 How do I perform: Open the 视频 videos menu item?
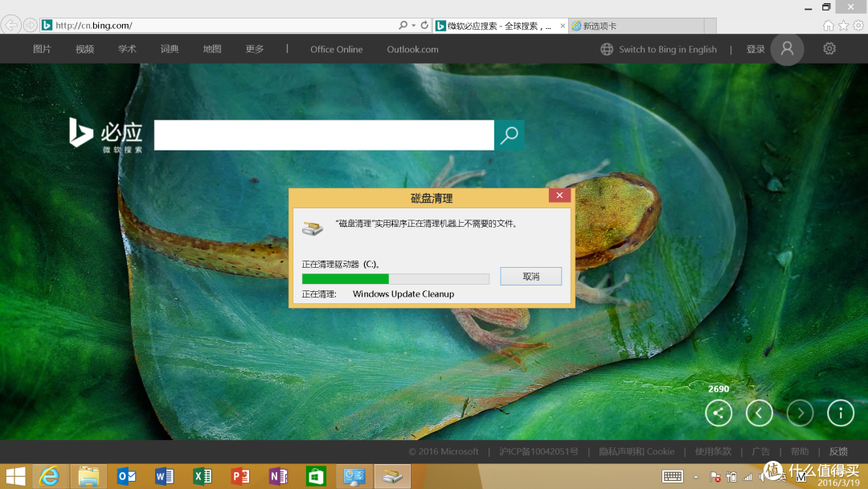tap(84, 49)
